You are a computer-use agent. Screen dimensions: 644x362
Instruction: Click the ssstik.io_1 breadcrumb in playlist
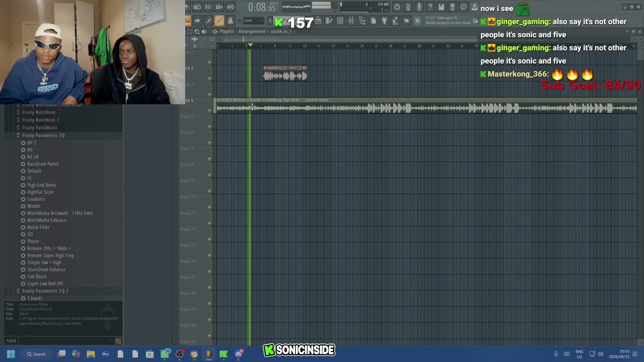tap(281, 32)
